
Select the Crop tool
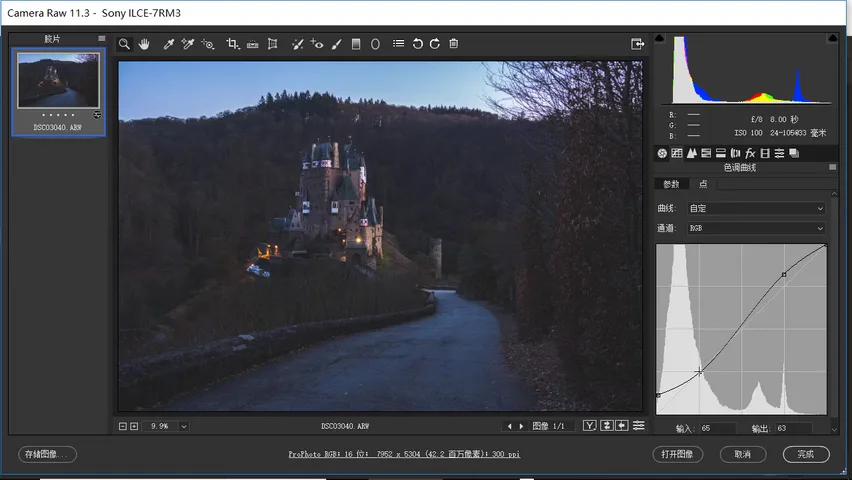233,44
